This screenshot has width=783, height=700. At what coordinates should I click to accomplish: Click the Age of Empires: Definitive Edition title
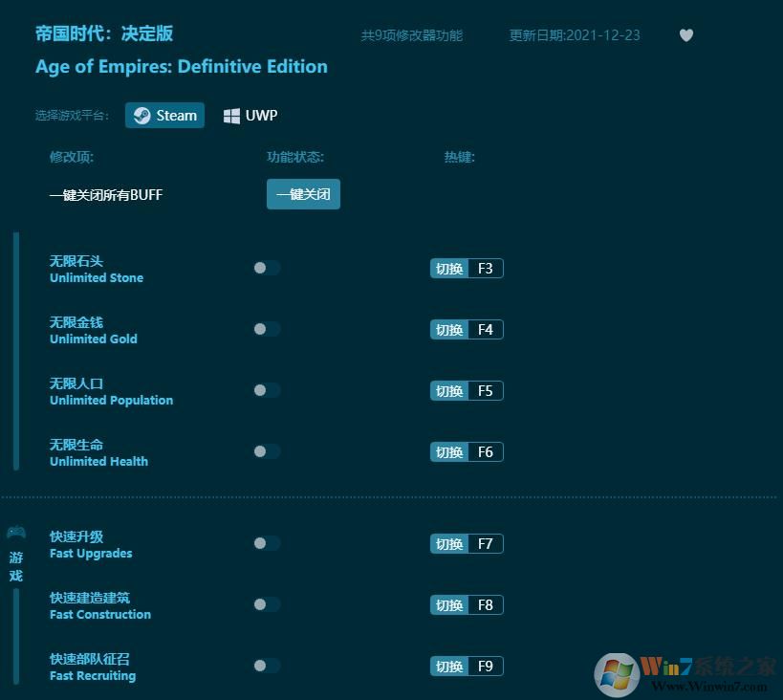click(182, 67)
